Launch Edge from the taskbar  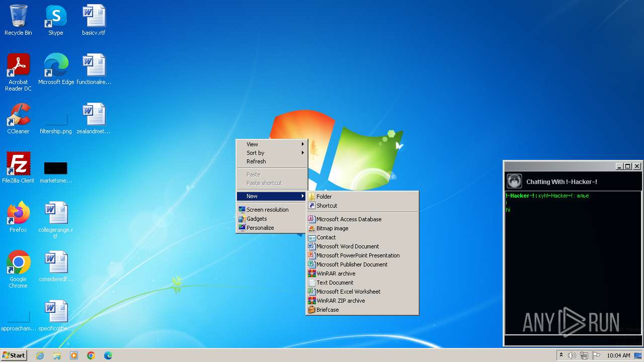(108, 355)
